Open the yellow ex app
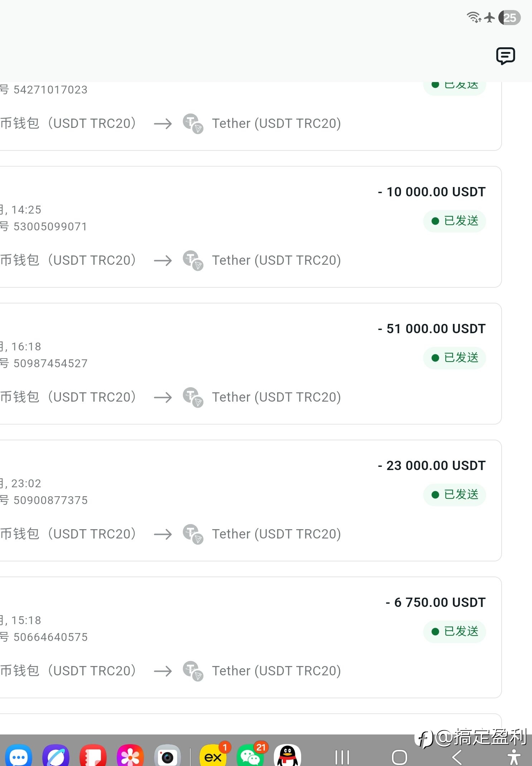 pos(213,756)
